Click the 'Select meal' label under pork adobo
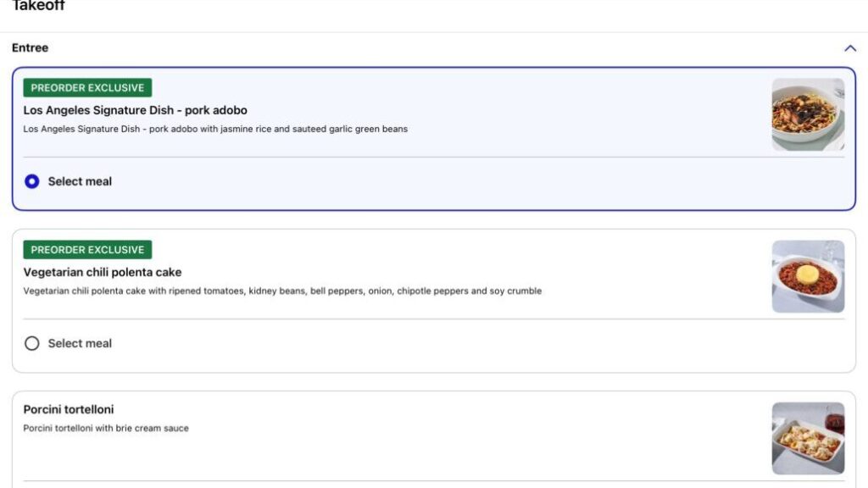This screenshot has width=868, height=488. [x=80, y=181]
